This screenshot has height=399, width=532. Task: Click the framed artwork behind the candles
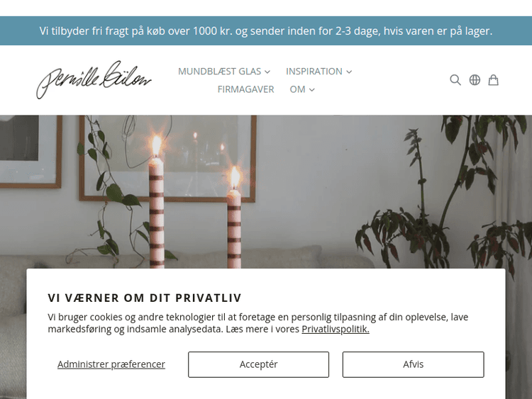167,158
